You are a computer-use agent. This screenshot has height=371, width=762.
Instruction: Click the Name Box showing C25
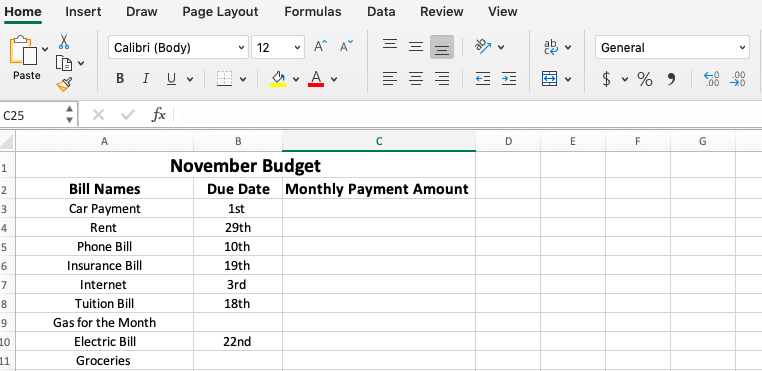[x=32, y=115]
